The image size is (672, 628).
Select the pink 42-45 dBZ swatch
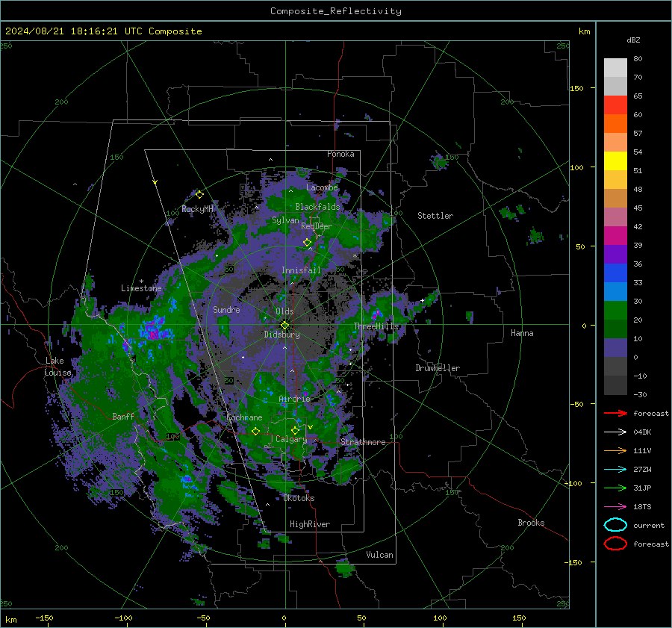pos(615,217)
